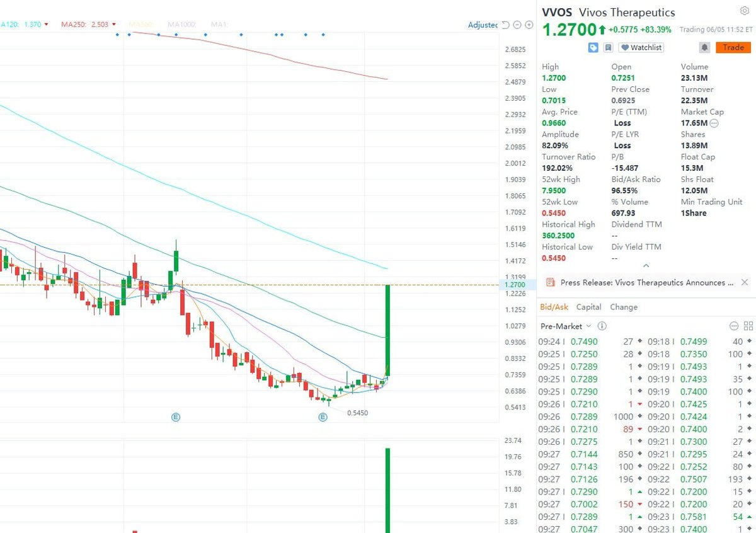This screenshot has width=756, height=533.
Task: Collapse the quote details with the up chevron
Action: (x=646, y=266)
